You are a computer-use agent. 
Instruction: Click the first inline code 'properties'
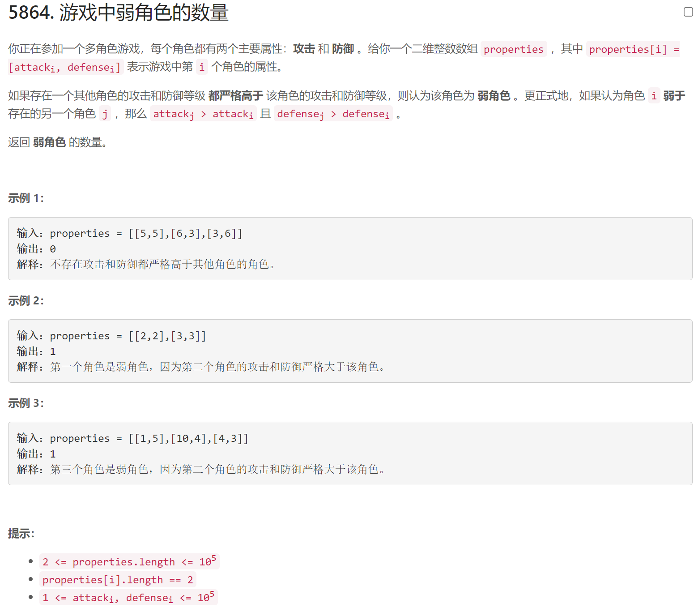pyautogui.click(x=514, y=49)
